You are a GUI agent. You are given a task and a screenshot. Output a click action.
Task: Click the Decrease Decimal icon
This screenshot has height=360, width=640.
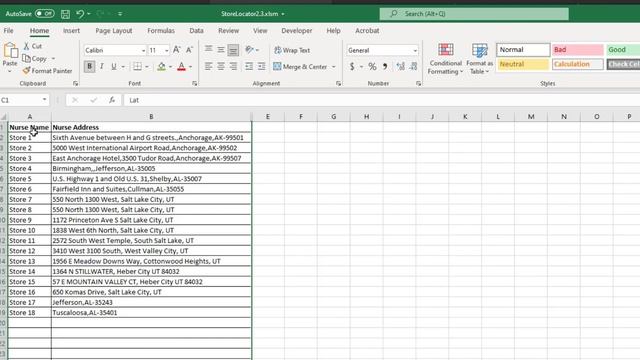(x=413, y=66)
